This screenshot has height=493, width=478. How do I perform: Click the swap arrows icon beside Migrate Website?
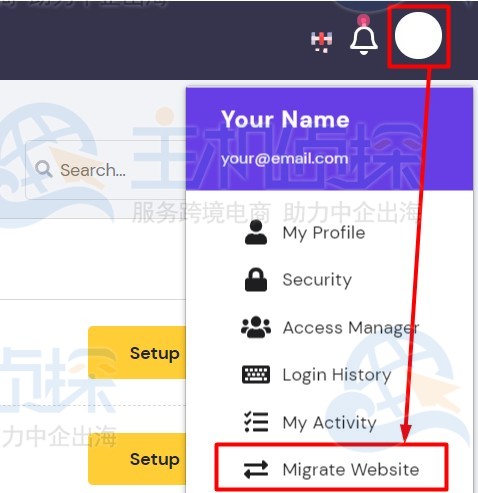[256, 469]
